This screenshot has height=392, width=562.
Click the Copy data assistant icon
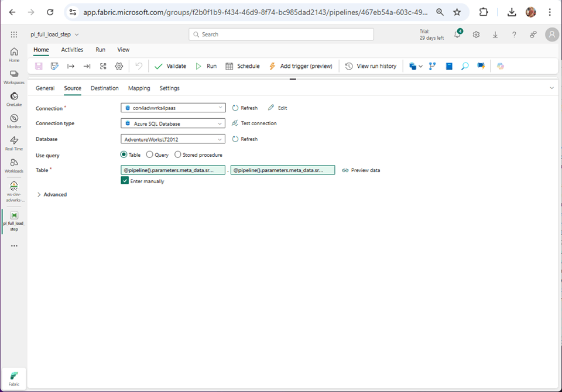coord(413,66)
